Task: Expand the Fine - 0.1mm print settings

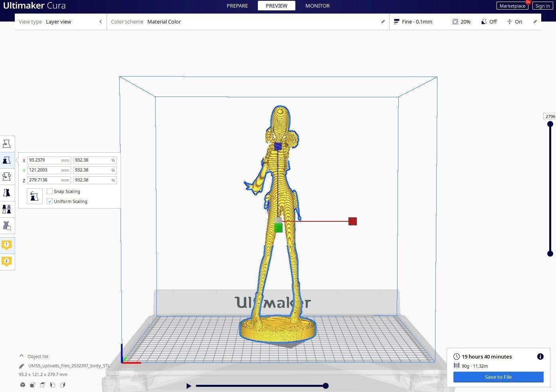Action: click(x=465, y=22)
